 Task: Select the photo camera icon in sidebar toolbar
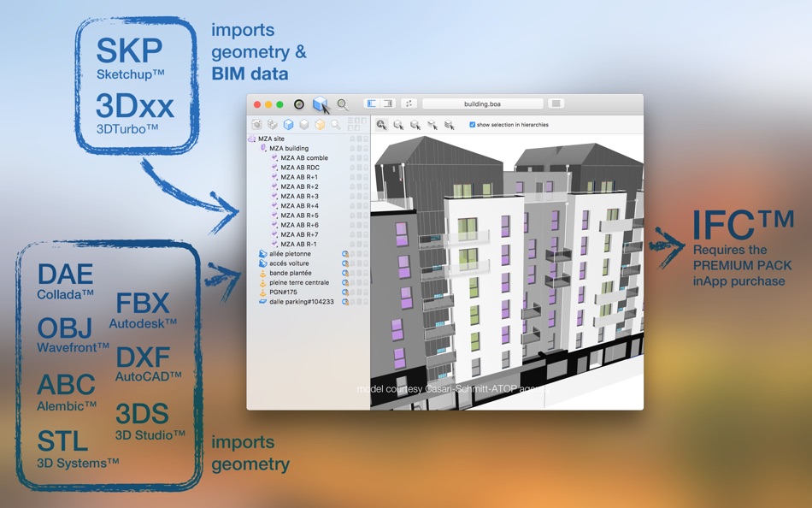tap(256, 124)
